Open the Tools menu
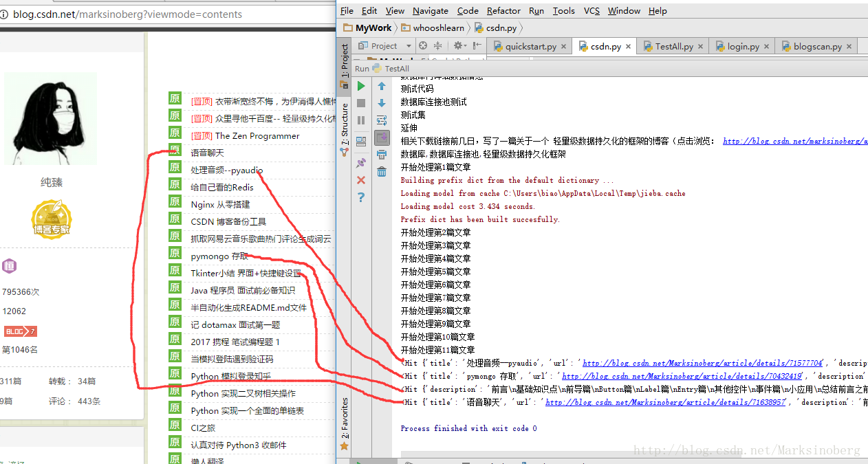The width and height of the screenshot is (868, 464). (564, 10)
